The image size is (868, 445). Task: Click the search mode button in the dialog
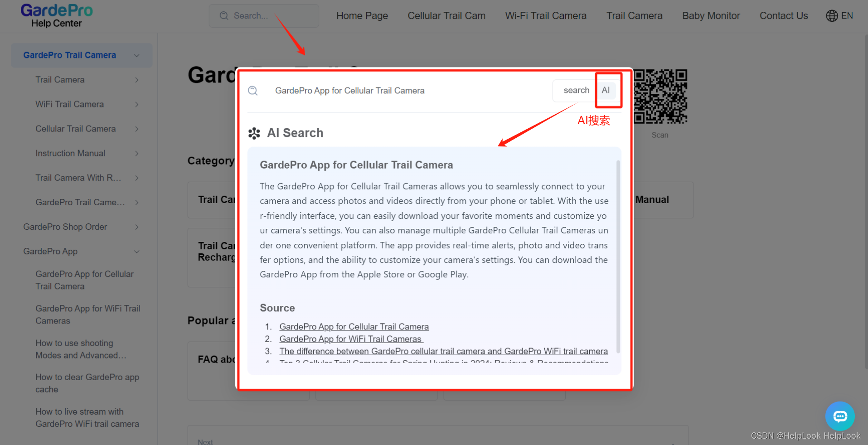[x=576, y=90]
